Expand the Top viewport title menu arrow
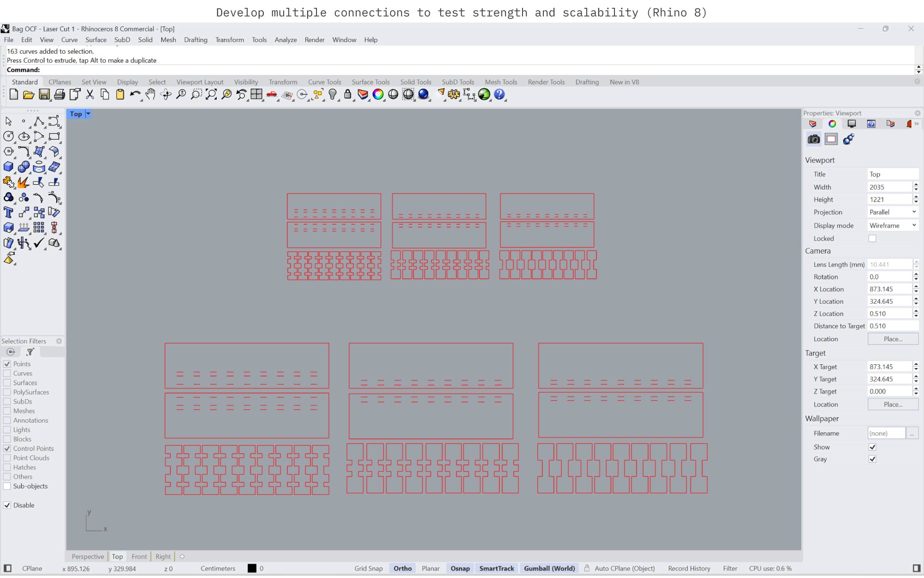This screenshot has width=924, height=578. coord(88,114)
